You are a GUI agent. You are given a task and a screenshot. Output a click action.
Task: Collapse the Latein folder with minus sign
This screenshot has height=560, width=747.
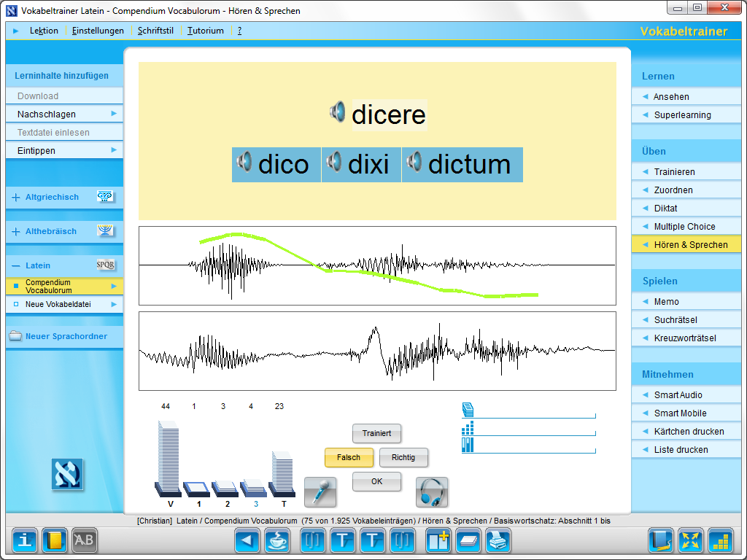(16, 265)
